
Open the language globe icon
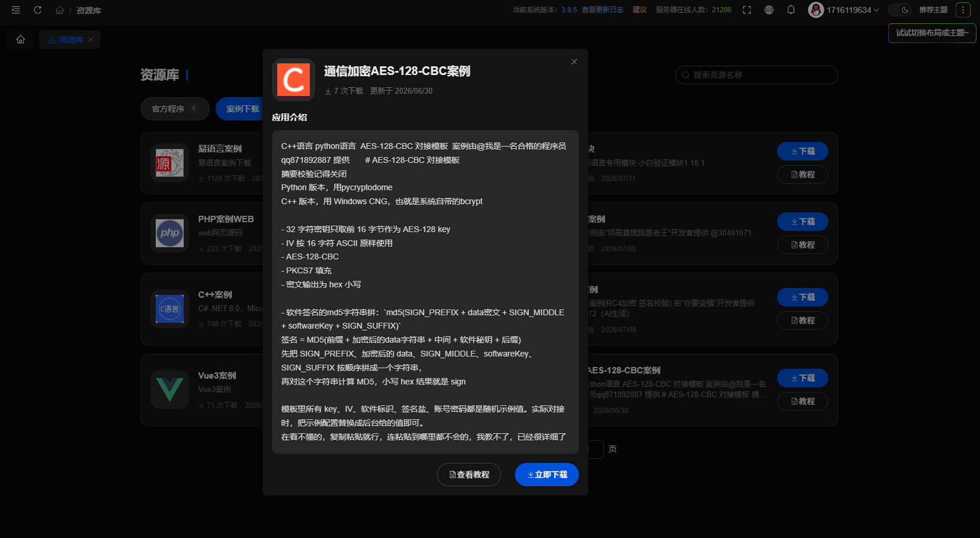pos(769,10)
